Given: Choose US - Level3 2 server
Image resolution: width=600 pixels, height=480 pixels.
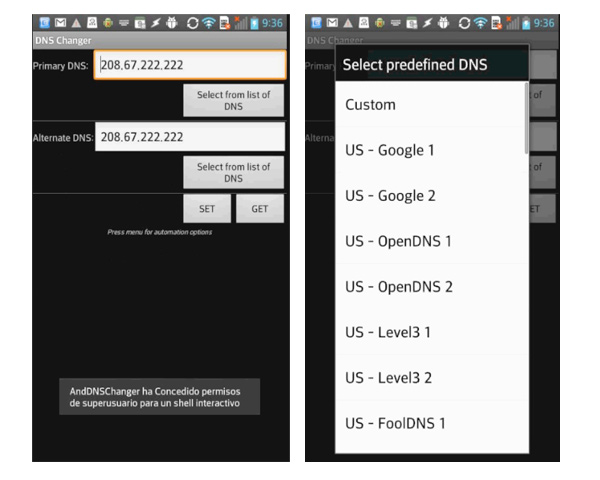Looking at the screenshot, I should (x=432, y=378).
